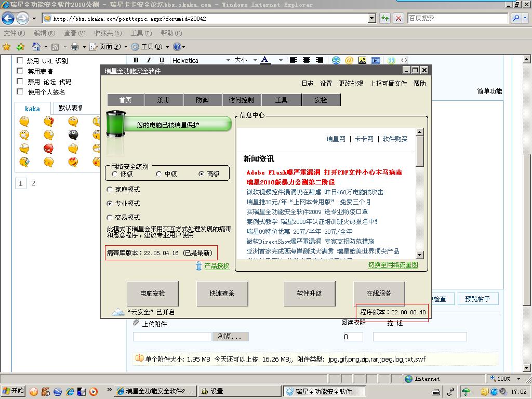Check 使用个人签名 checkbox
This screenshot has height=399, width=532.
pos(20,91)
